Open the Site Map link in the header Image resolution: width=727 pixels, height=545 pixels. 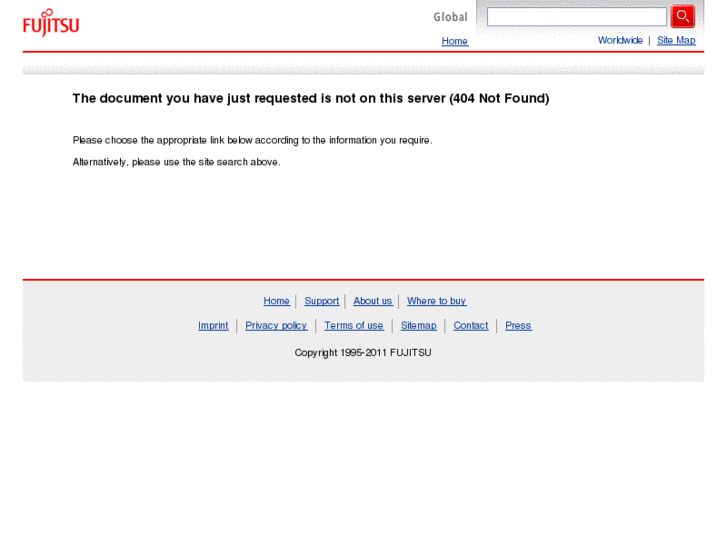676,40
